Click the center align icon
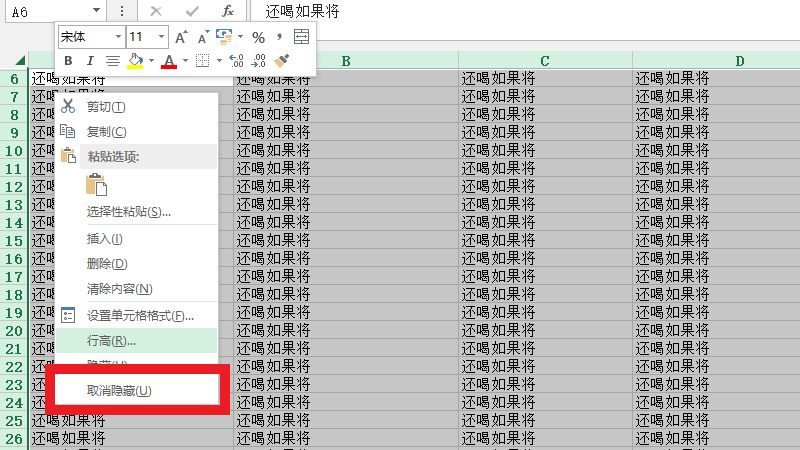This screenshot has height=450, width=800. pyautogui.click(x=112, y=61)
